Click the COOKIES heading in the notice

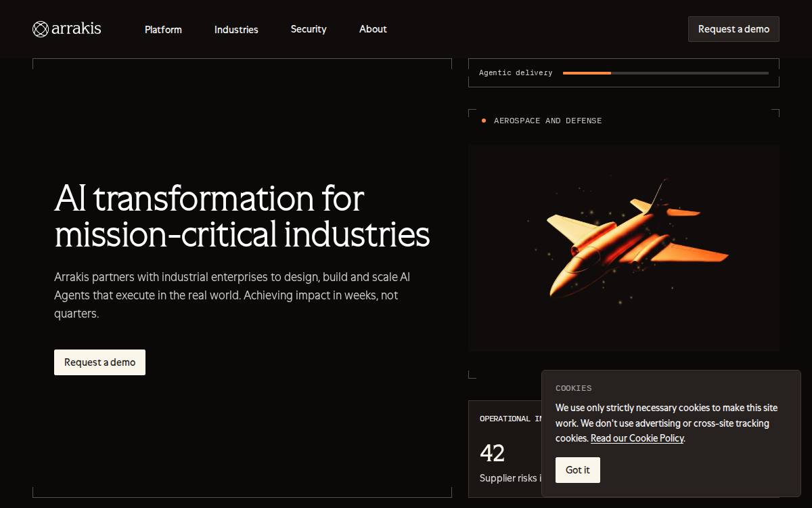(x=574, y=388)
